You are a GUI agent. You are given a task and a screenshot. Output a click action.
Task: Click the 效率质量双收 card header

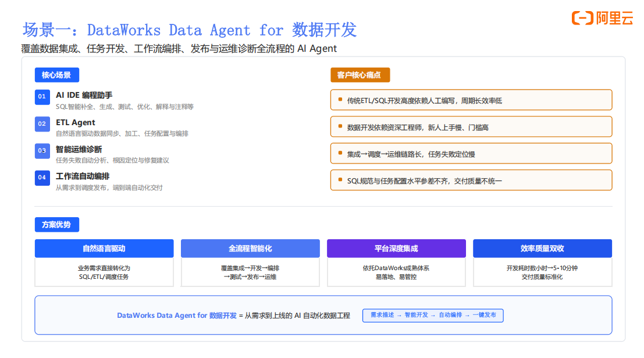tap(542, 248)
